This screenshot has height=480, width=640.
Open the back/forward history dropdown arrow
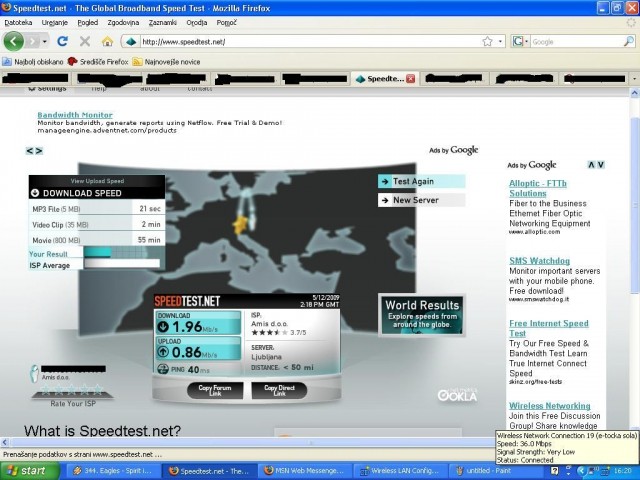[44, 42]
